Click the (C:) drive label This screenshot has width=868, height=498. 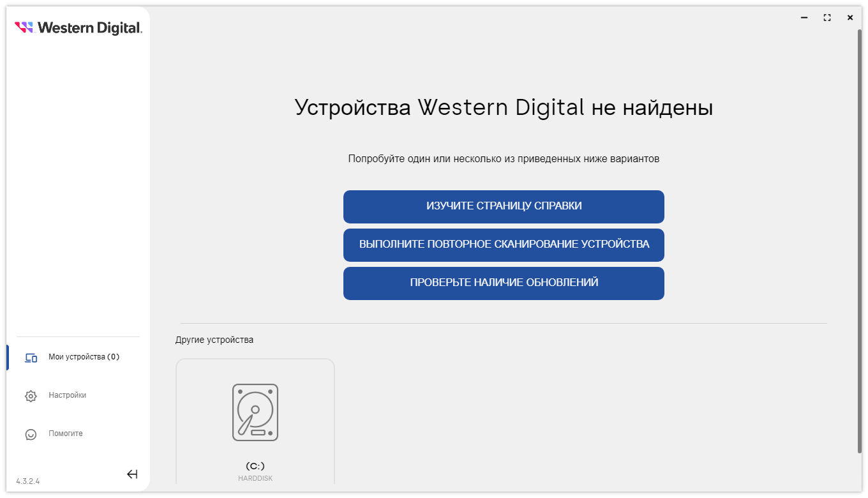click(x=255, y=466)
